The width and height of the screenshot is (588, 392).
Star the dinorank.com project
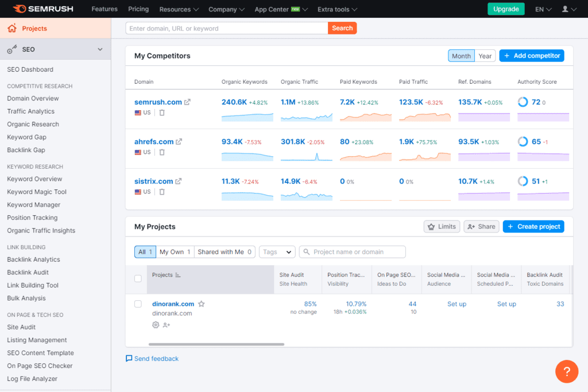point(202,304)
